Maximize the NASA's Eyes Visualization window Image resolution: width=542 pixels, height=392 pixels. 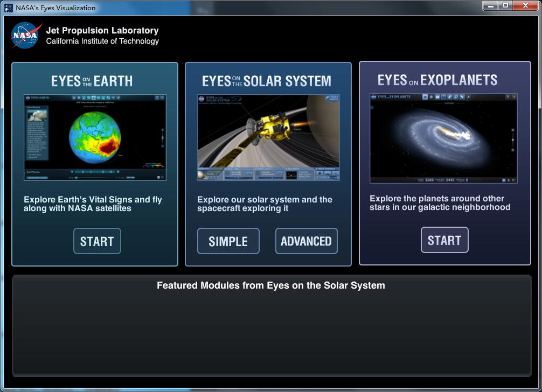pyautogui.click(x=505, y=5)
